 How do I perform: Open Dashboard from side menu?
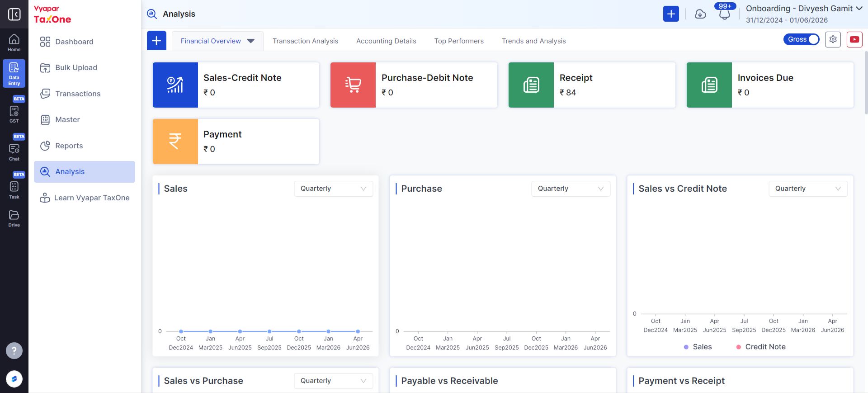(85, 42)
